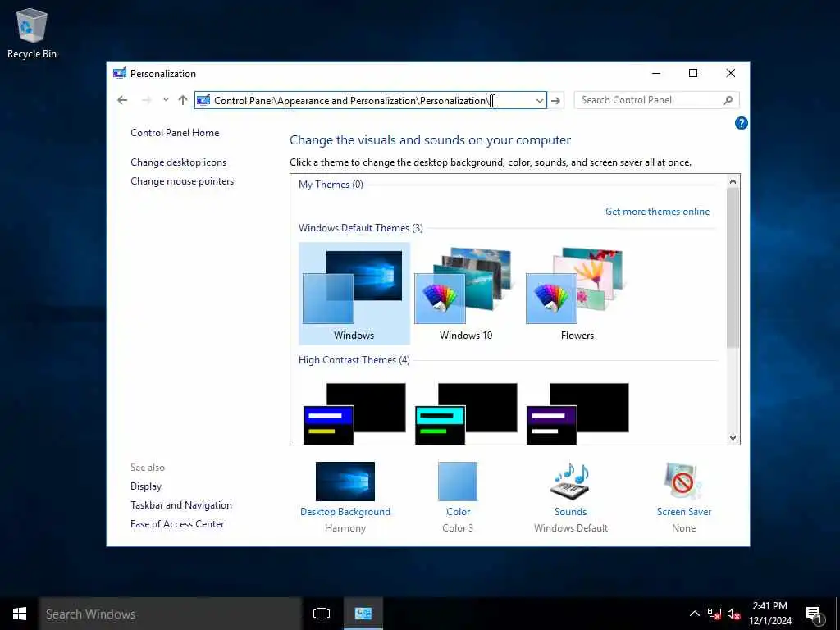Viewport: 840px width, 630px height.
Task: Click the theme list scroll down arrow
Action: 733,438
